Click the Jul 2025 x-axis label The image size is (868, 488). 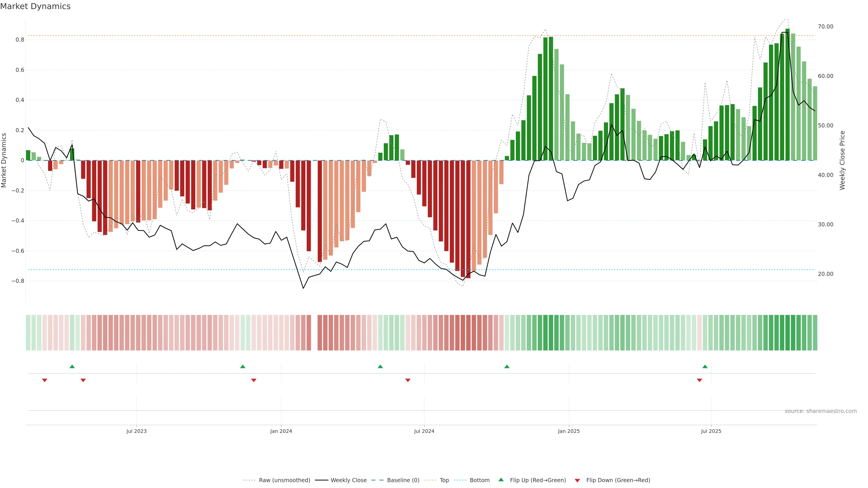pyautogui.click(x=711, y=431)
